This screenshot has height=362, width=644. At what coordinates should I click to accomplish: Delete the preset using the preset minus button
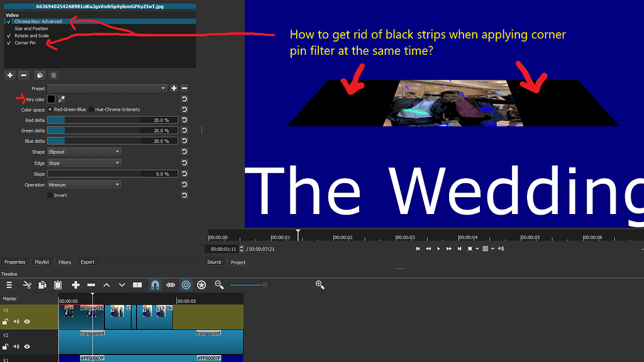point(184,88)
